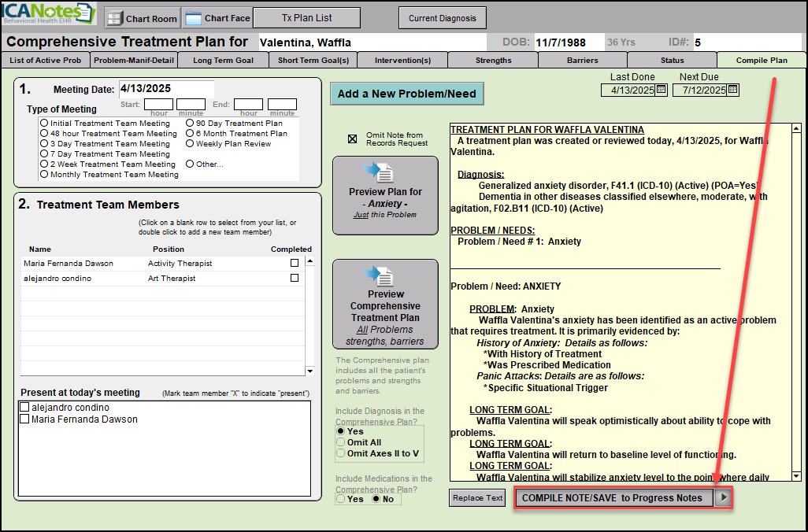Click the arrow beside Compile Note/Save
The image size is (808, 532).
(x=724, y=497)
